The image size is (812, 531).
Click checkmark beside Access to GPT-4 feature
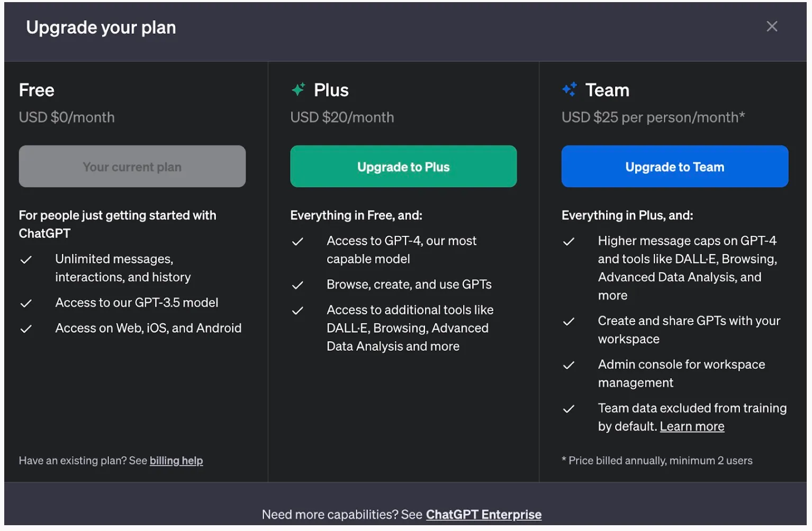coord(297,242)
